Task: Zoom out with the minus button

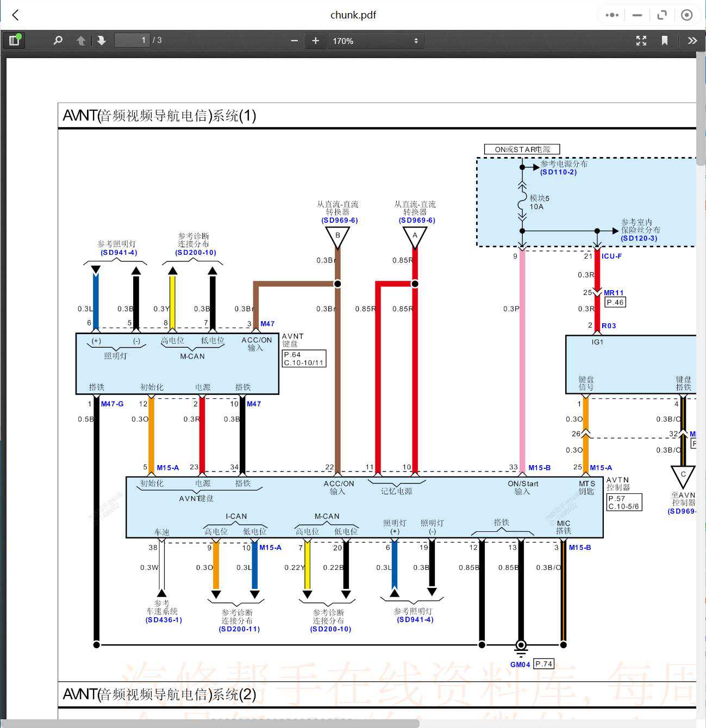Action: coord(294,41)
